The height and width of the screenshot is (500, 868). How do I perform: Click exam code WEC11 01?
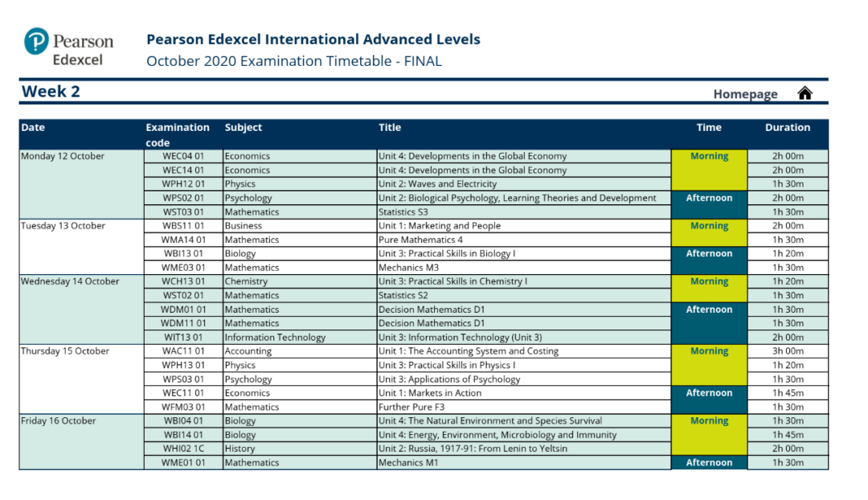183,393
